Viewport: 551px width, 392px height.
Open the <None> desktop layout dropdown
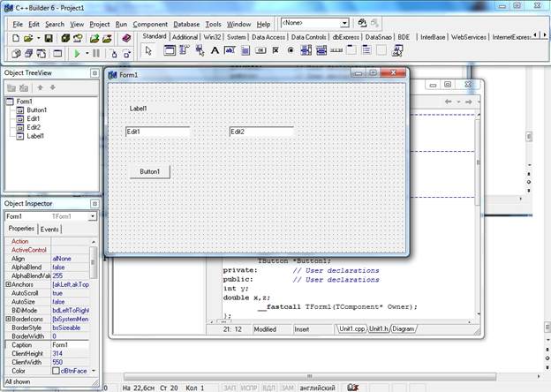point(344,24)
